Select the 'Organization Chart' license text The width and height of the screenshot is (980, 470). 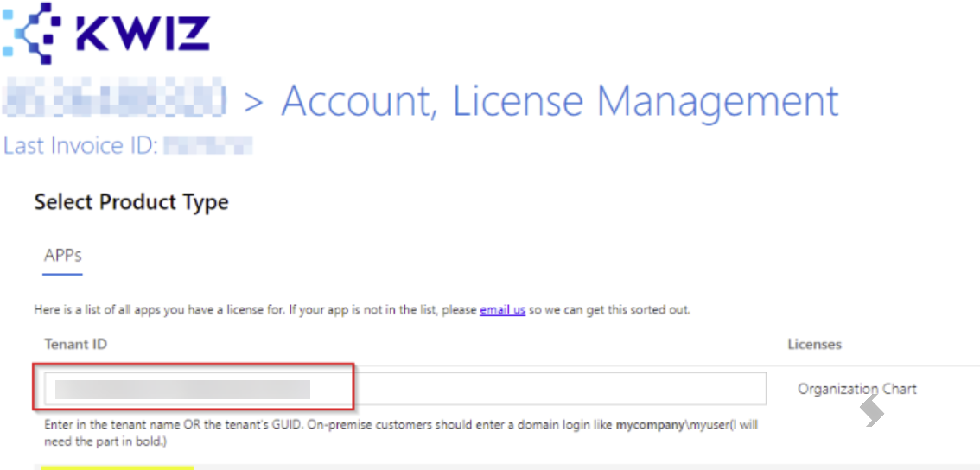(x=857, y=389)
